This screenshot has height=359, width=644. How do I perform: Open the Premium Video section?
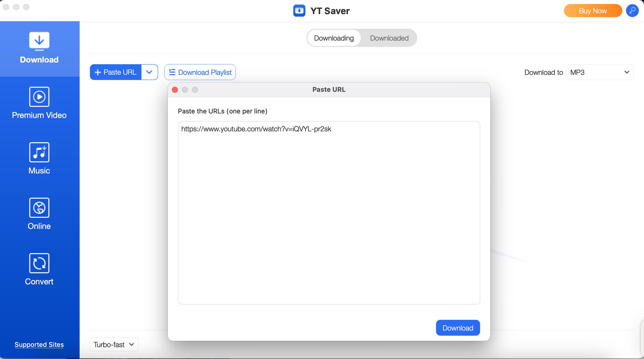[39, 103]
